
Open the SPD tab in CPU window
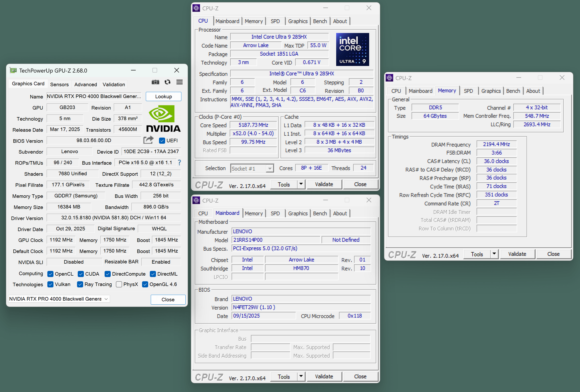(275, 21)
